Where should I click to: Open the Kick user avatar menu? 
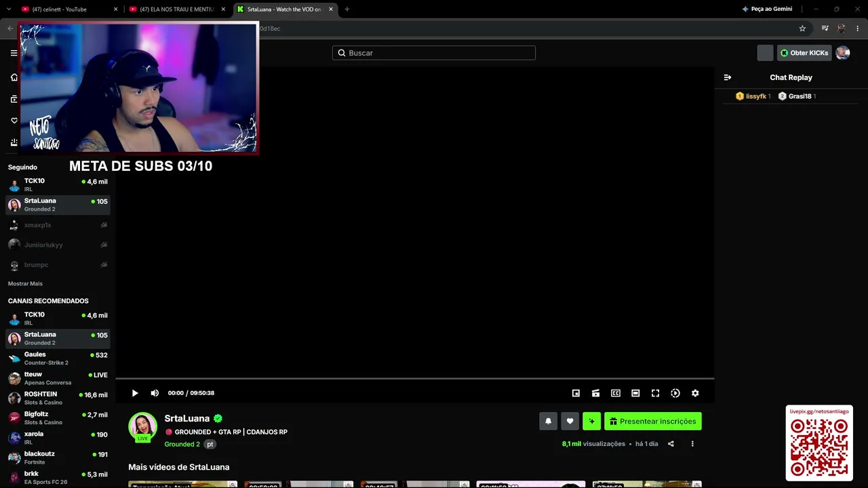[x=843, y=53]
